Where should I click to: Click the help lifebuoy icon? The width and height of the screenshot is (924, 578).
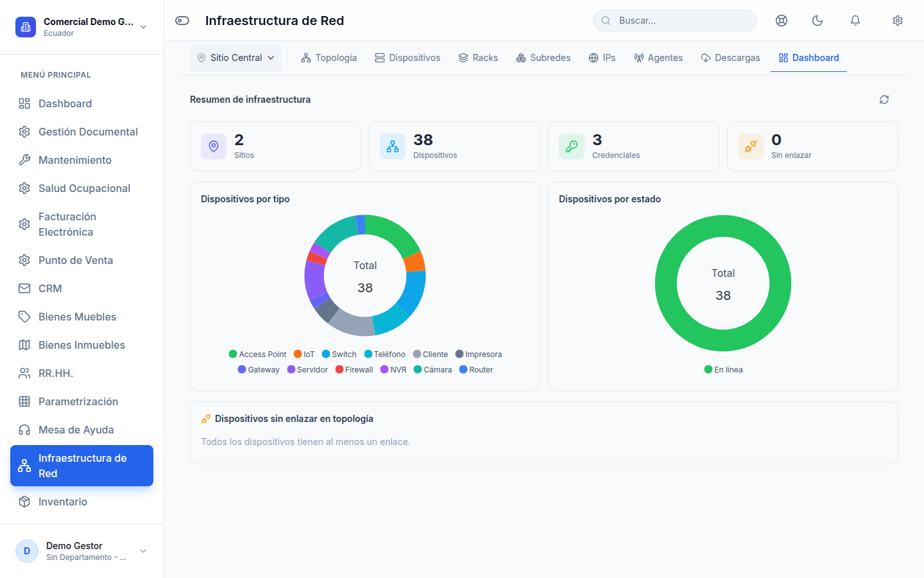[x=782, y=21]
